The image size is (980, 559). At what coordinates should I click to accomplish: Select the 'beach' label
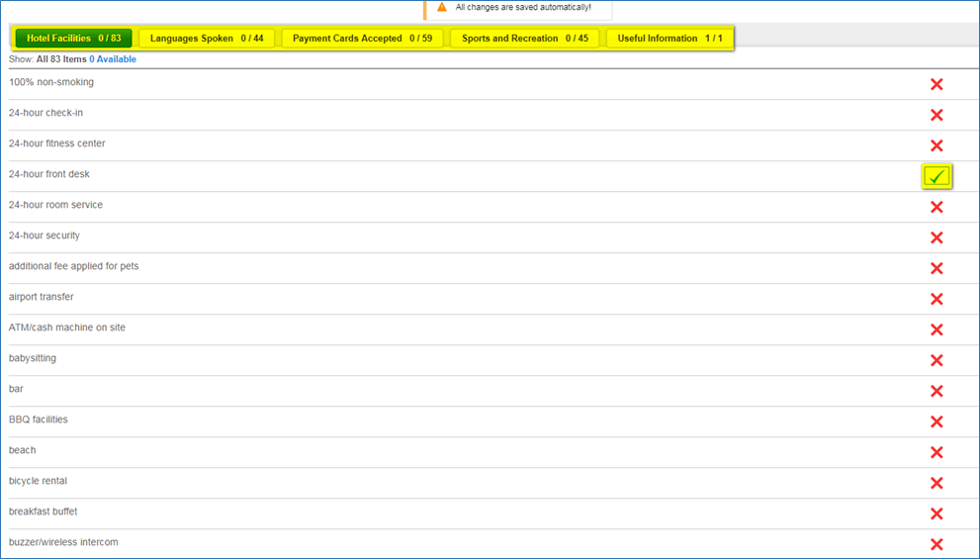pos(22,449)
